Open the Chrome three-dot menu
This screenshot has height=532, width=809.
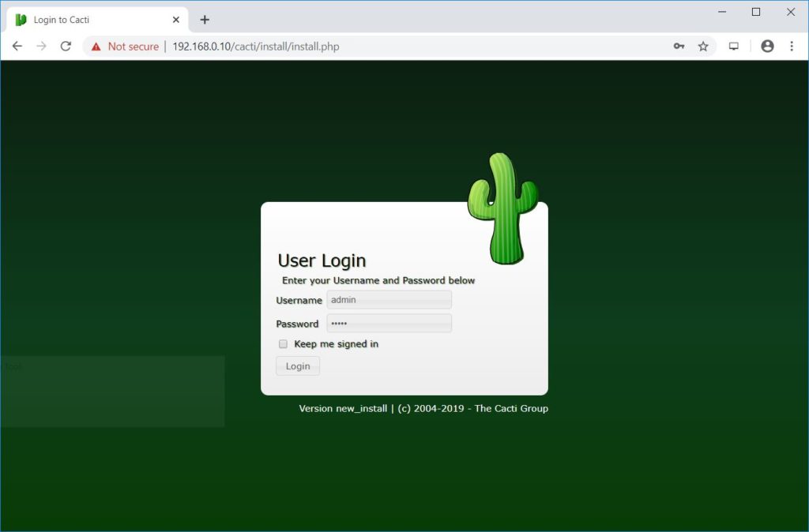(x=792, y=46)
